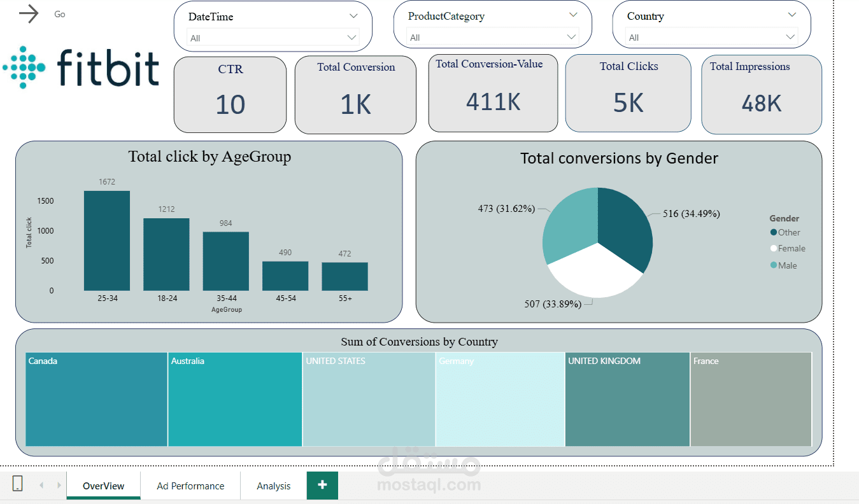Click the Go arrow icon
Screen dimensions: 859x504
coord(29,14)
